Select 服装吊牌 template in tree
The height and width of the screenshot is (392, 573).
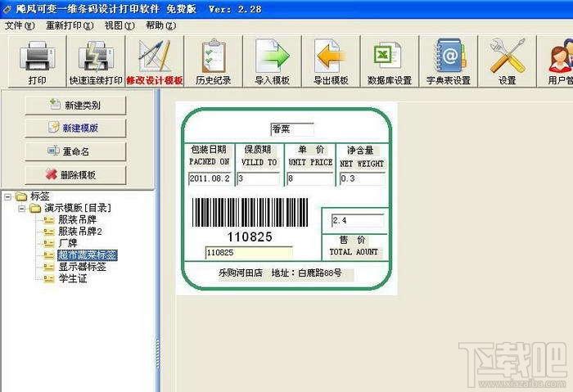[x=78, y=220]
